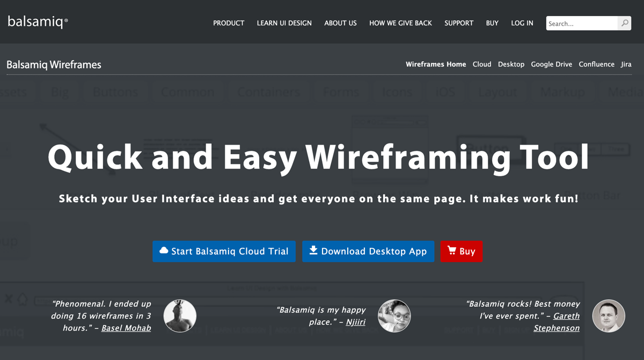644x360 pixels.
Task: Open How We Give Back
Action: 400,23
